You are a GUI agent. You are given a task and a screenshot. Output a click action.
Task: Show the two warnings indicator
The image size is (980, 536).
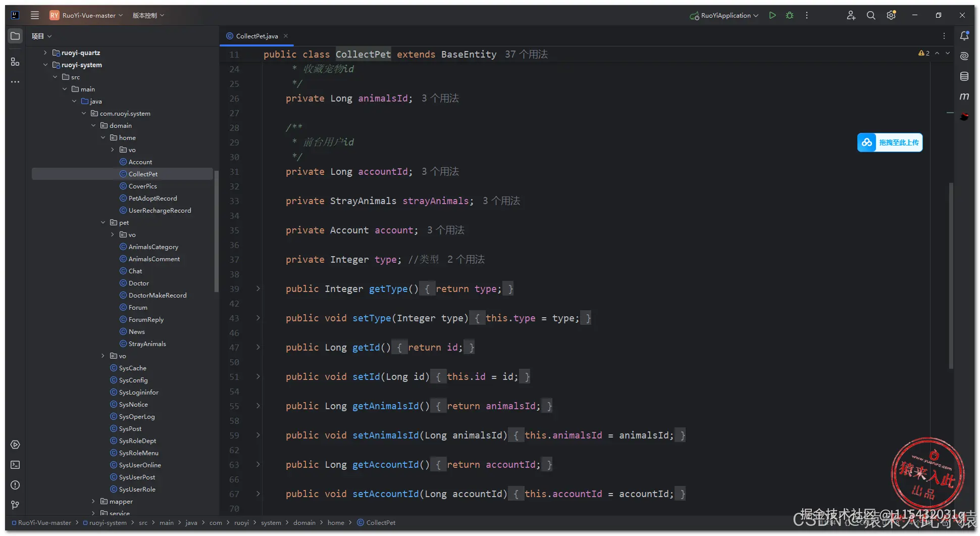[924, 53]
